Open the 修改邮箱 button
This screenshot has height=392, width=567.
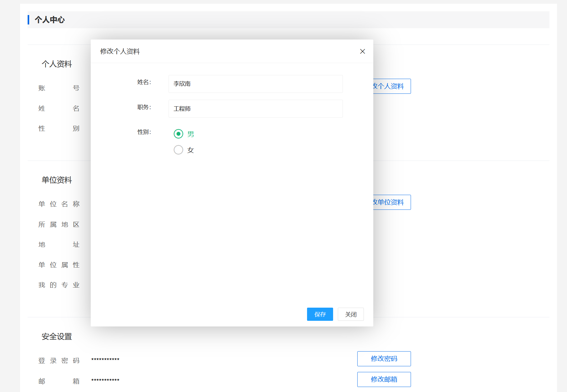click(x=384, y=379)
